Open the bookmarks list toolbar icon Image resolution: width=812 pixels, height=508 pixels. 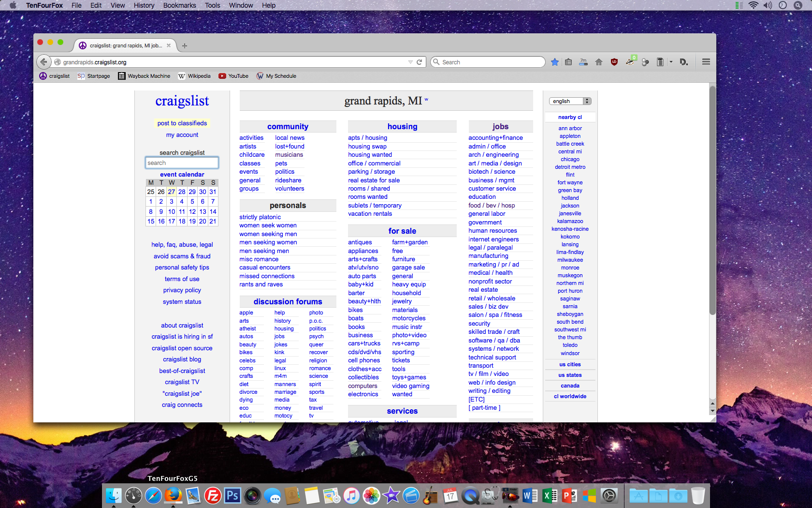pyautogui.click(x=569, y=62)
